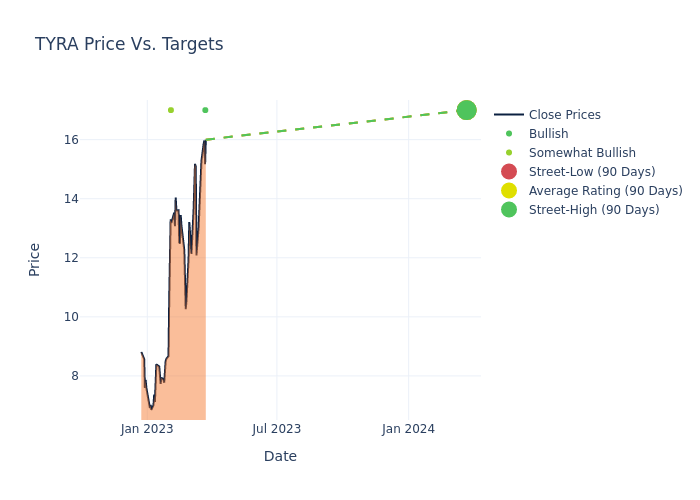Click the Price y-axis title
This screenshot has height=500, width=700.
pos(34,259)
